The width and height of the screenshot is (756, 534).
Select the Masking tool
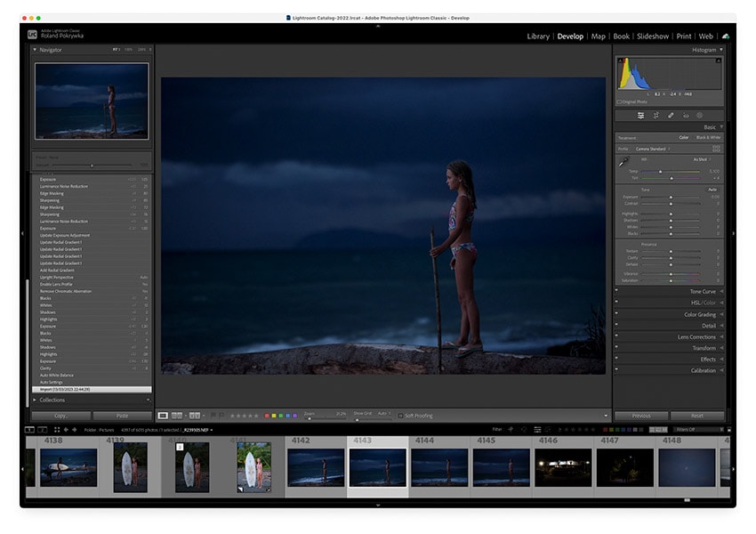(700, 116)
